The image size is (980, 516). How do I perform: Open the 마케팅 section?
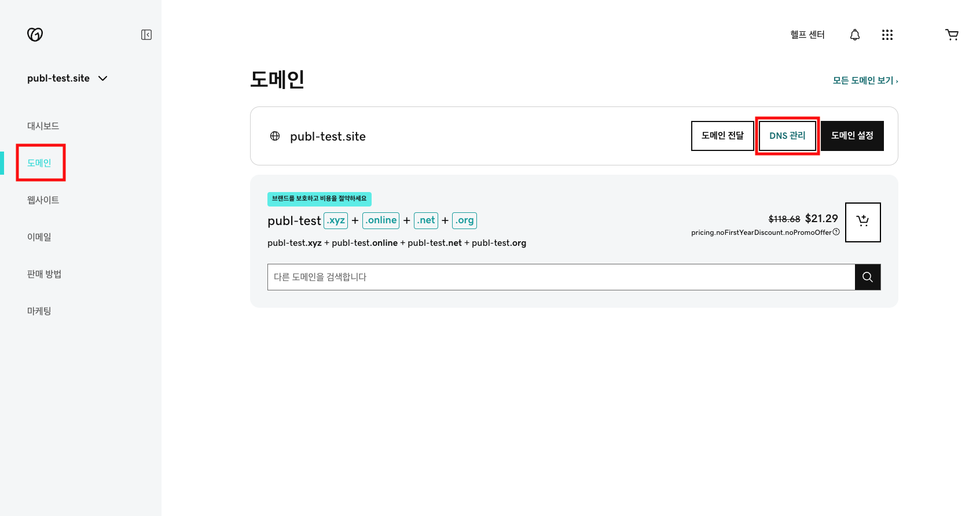pos(39,311)
